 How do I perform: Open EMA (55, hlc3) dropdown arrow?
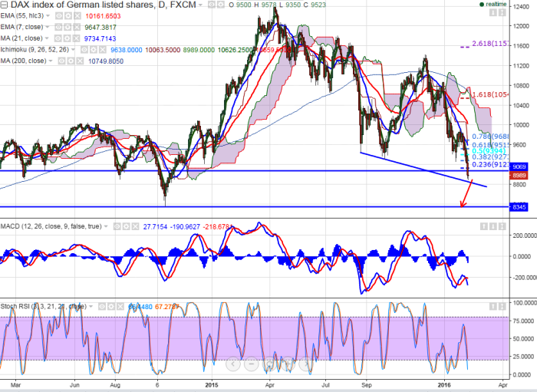coord(48,16)
